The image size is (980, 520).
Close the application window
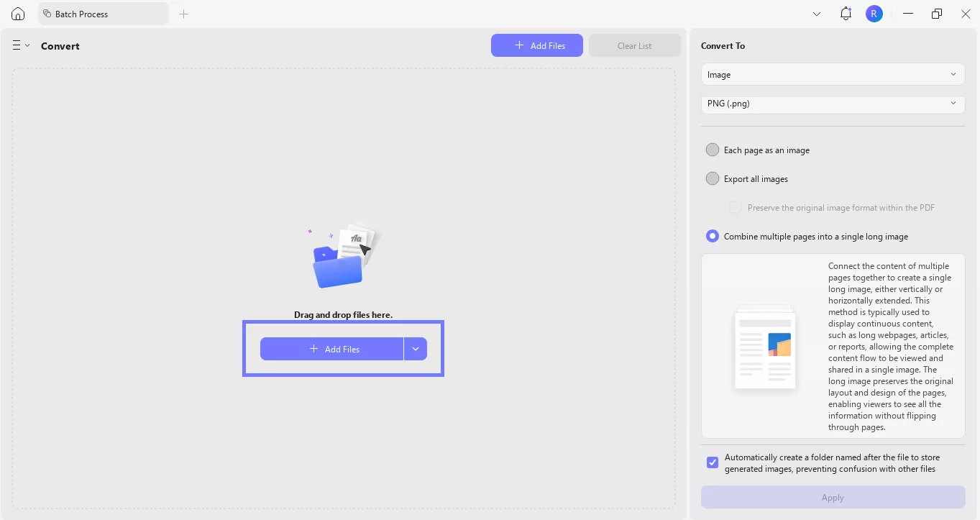click(x=966, y=14)
